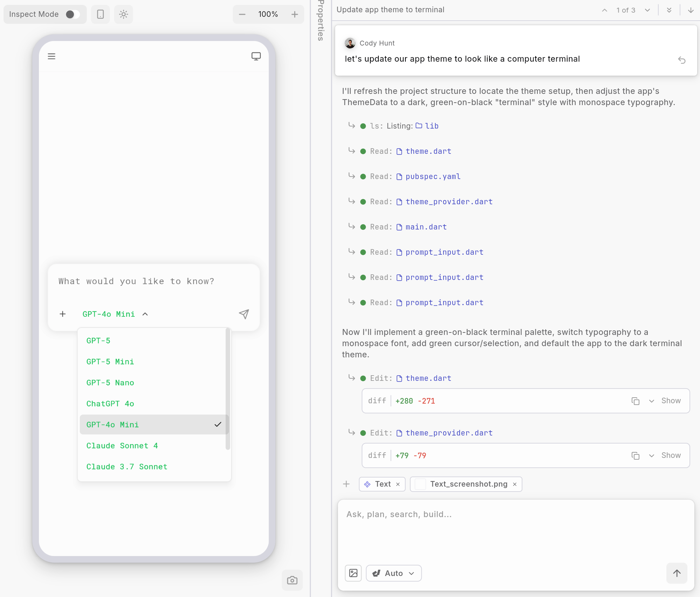
Task: Click the double chevron down icon
Action: click(x=669, y=10)
